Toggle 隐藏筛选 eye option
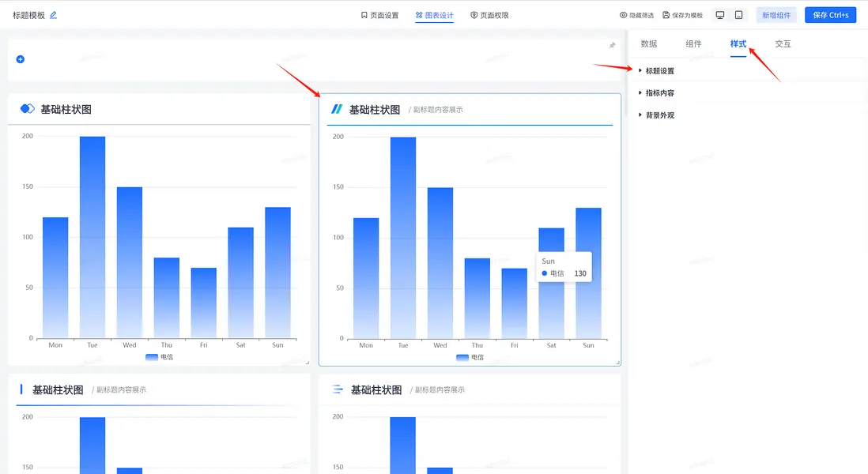This screenshot has height=474, width=868. point(636,15)
